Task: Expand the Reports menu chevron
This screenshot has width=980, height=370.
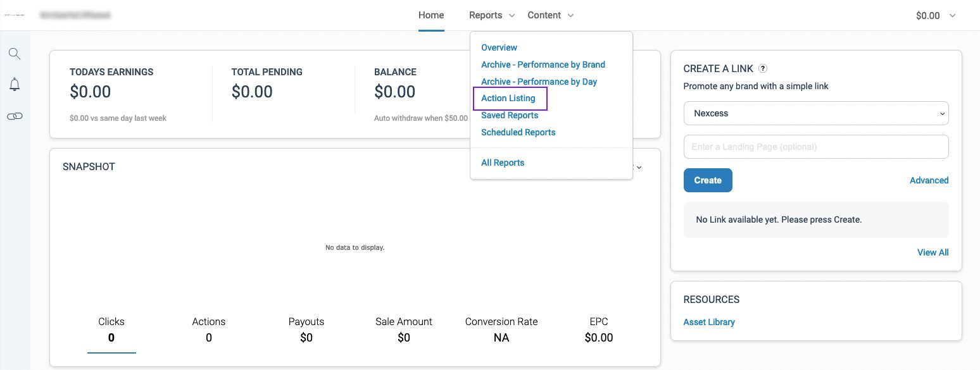Action: [512, 16]
